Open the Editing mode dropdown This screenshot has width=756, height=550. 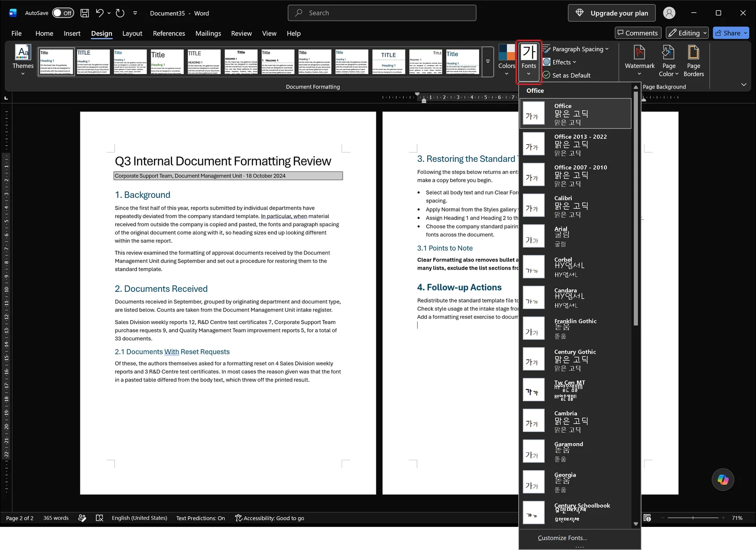pyautogui.click(x=687, y=33)
